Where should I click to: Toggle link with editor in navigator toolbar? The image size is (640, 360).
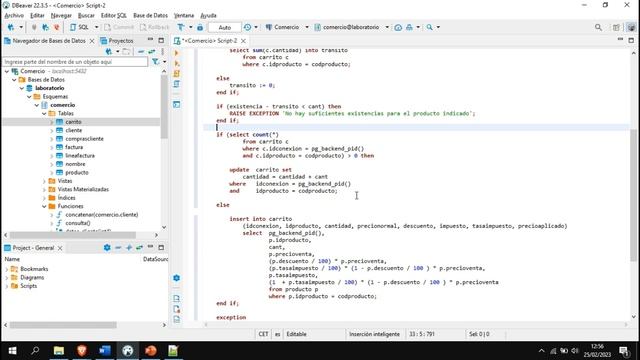151,52
